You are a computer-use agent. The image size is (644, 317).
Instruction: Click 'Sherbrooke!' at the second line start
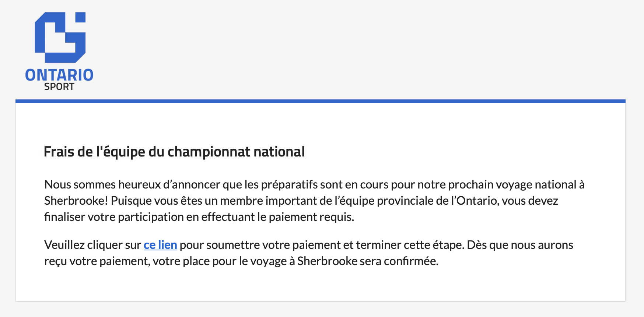point(76,201)
